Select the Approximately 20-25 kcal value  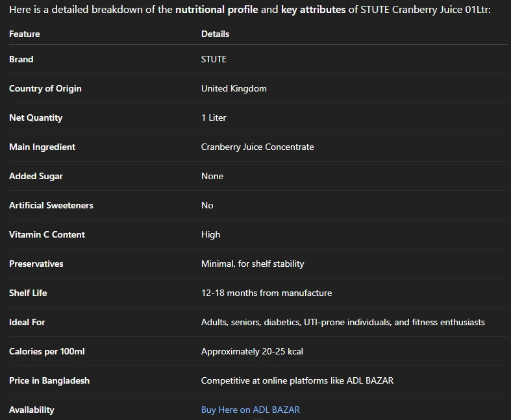coord(252,351)
